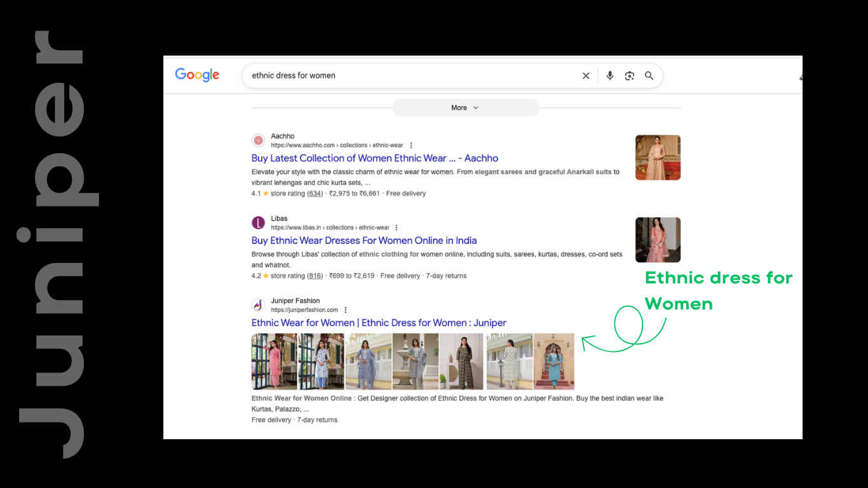The height and width of the screenshot is (488, 868).
Task: Clear the search box with the X icon
Action: 586,76
